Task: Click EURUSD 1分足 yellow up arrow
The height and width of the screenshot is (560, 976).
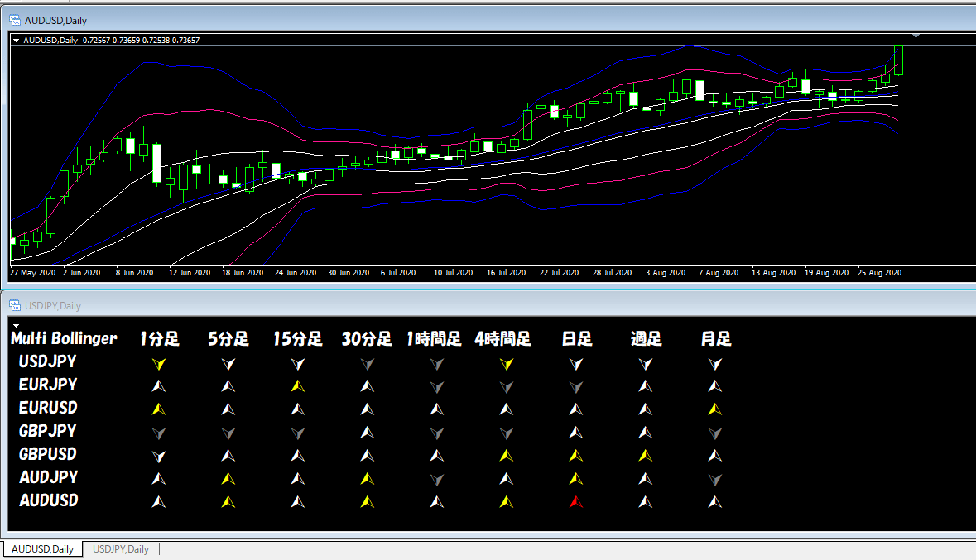Action: coord(159,409)
